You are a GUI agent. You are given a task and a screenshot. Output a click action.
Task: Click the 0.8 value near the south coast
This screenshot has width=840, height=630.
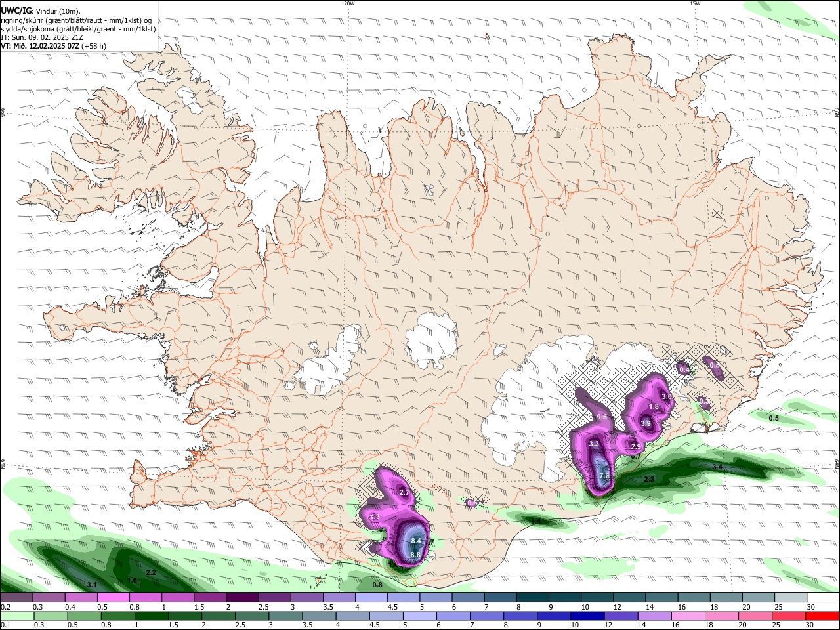(x=377, y=585)
